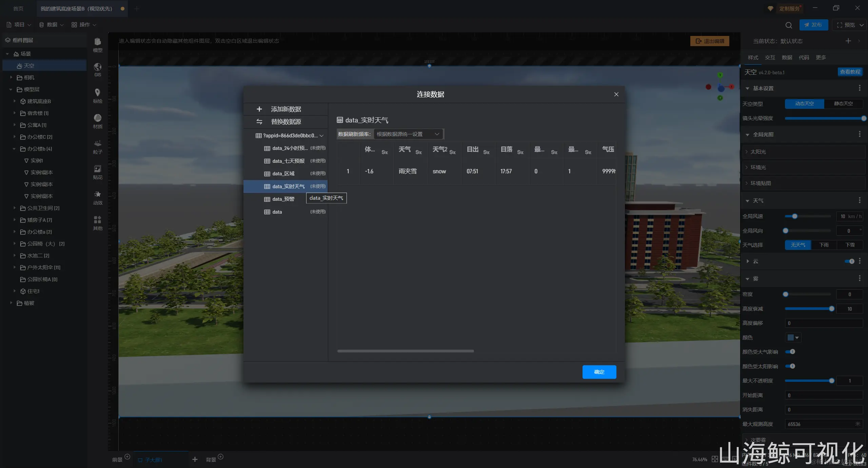Image resolution: width=868 pixels, height=468 pixels.
Task: Click the search magnifier icon
Action: (789, 25)
